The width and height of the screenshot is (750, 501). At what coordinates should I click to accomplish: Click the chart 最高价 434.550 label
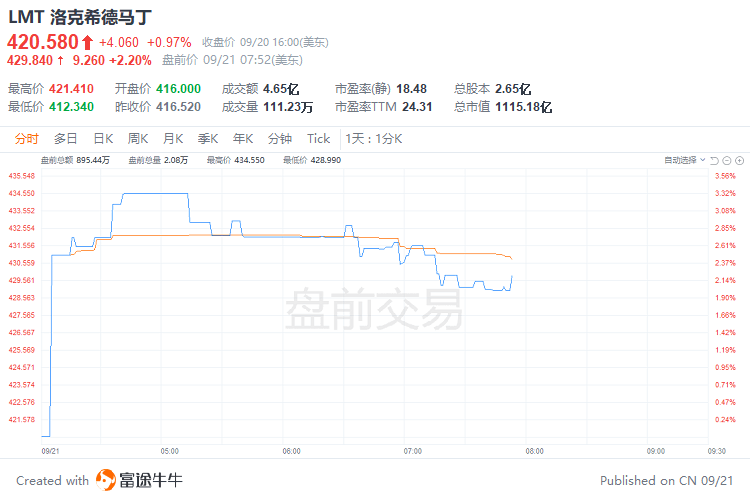point(235,160)
